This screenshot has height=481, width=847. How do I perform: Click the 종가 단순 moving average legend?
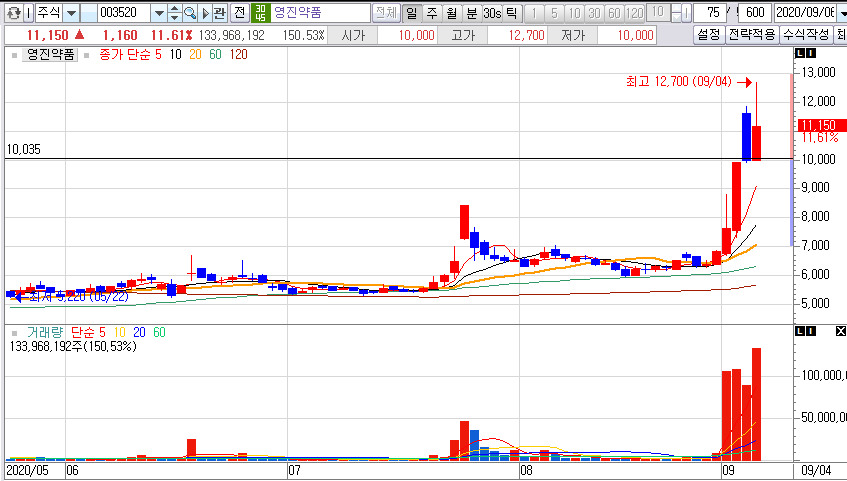pyautogui.click(x=125, y=55)
